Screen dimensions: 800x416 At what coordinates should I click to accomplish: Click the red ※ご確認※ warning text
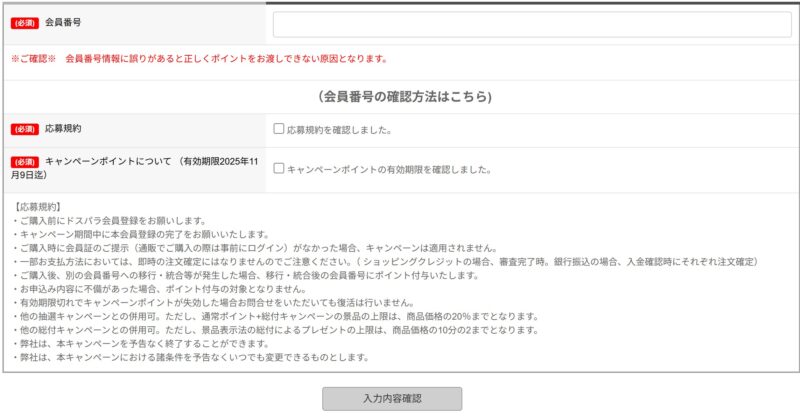(200, 59)
